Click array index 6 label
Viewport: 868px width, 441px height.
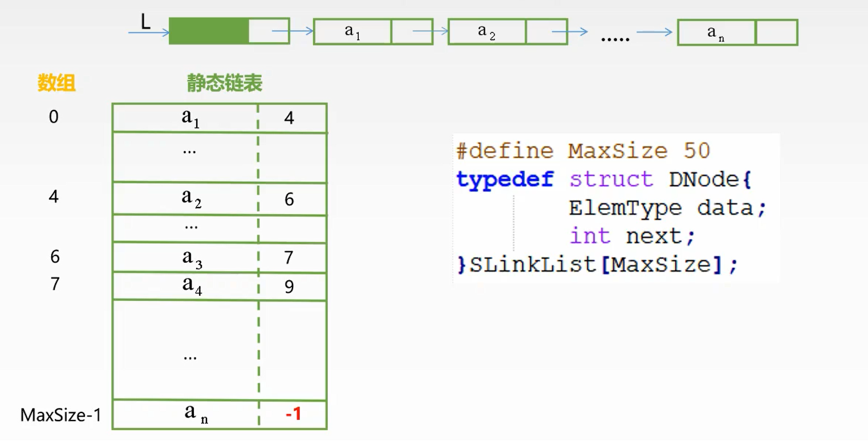pos(55,256)
